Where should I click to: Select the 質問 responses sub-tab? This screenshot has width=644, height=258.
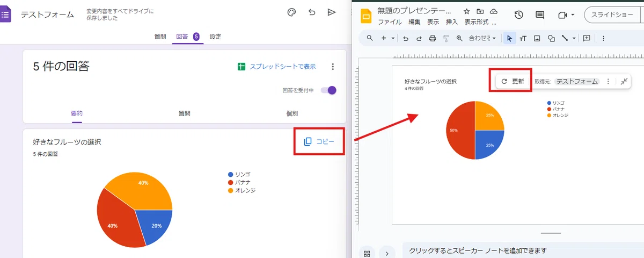click(185, 113)
